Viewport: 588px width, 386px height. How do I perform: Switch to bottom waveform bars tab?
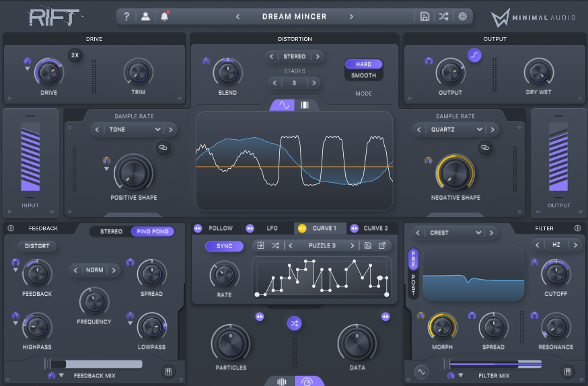tap(282, 381)
